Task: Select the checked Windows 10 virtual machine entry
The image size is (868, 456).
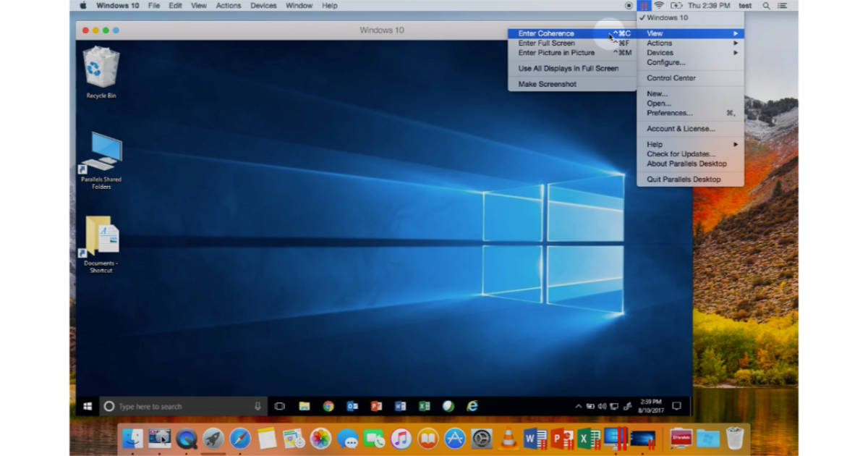Action: pyautogui.click(x=669, y=17)
